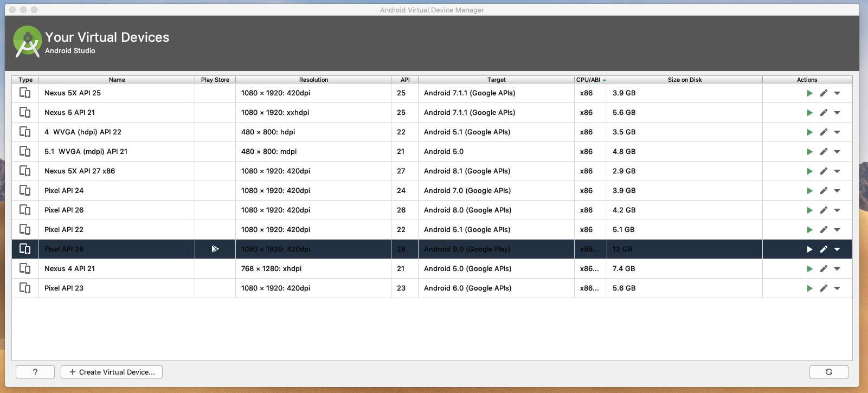Start the Pixel API 24 emulator
This screenshot has height=393, width=868.
pyautogui.click(x=809, y=191)
